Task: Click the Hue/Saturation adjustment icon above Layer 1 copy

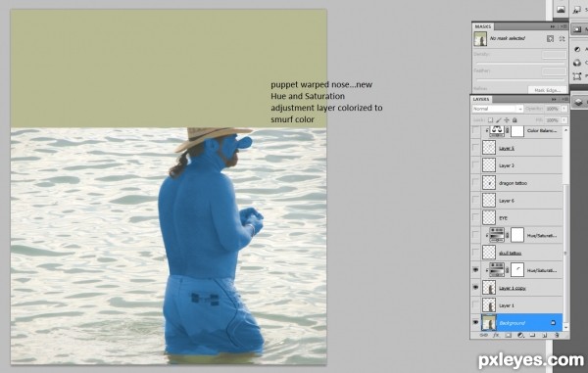Action: click(497, 269)
